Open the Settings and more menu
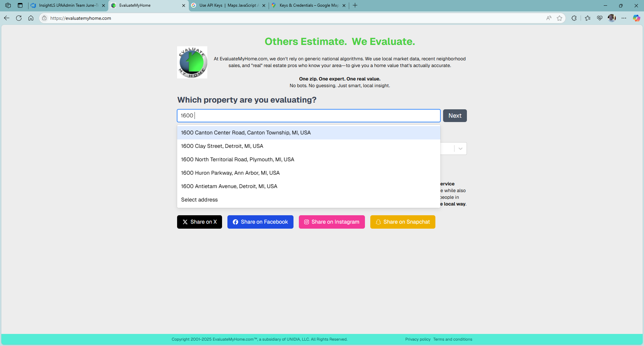Image resolution: width=644 pixels, height=346 pixels. pyautogui.click(x=624, y=18)
